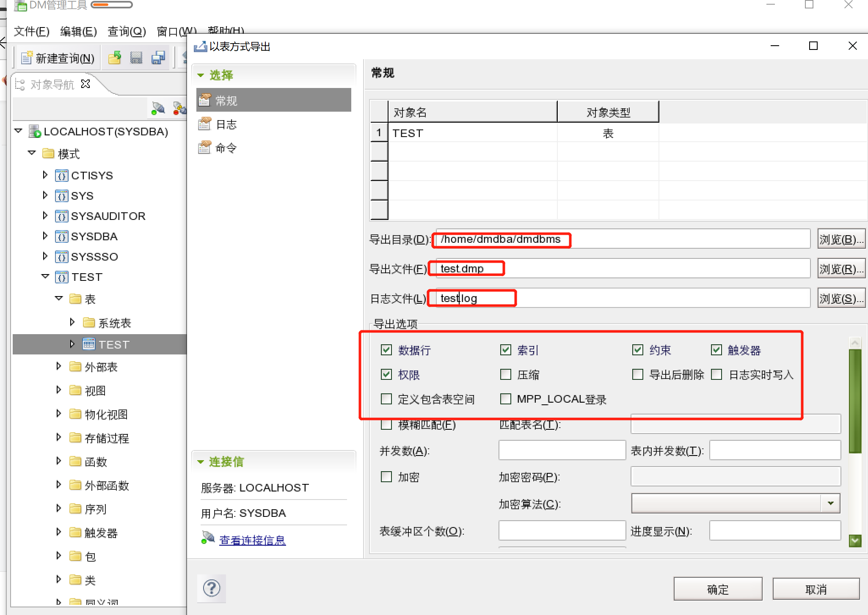Enable the 压缩 checkbox
Image resolution: width=868 pixels, height=615 pixels.
506,374
